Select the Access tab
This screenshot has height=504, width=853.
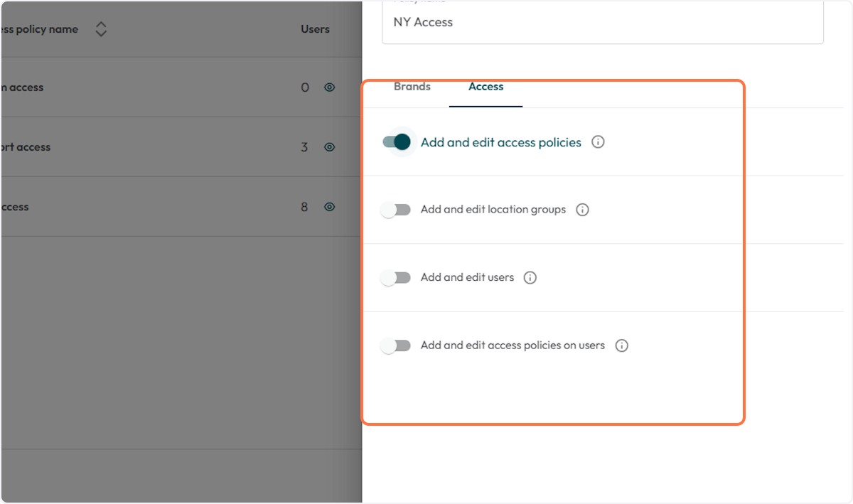click(x=485, y=86)
